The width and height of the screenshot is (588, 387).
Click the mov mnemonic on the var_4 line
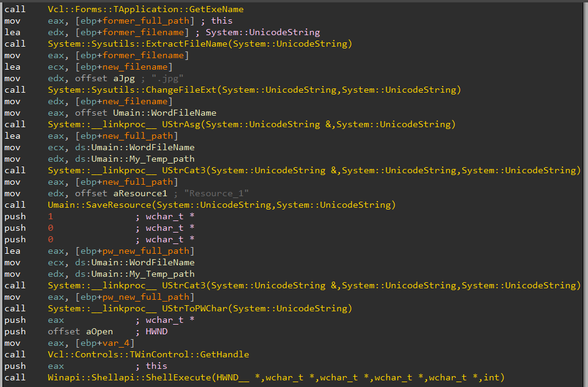[x=12, y=343]
